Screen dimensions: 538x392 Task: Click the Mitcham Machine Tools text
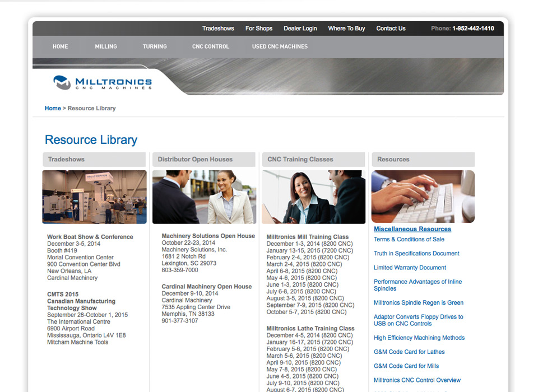[77, 342]
